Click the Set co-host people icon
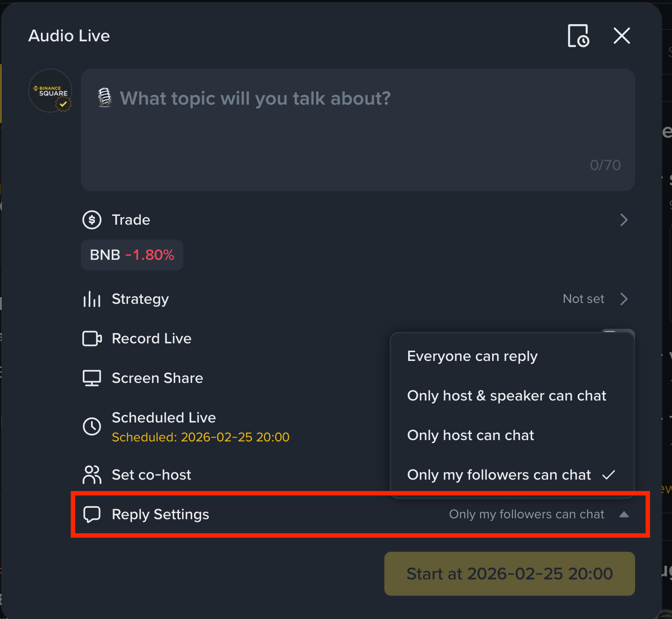Viewport: 672px width, 619px height. pyautogui.click(x=92, y=475)
